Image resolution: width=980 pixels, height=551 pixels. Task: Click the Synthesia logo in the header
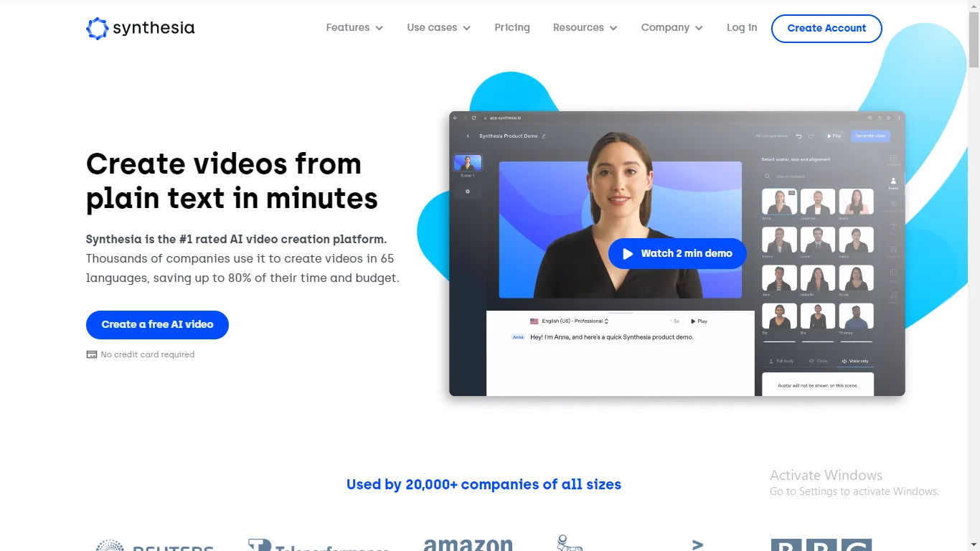tap(141, 28)
